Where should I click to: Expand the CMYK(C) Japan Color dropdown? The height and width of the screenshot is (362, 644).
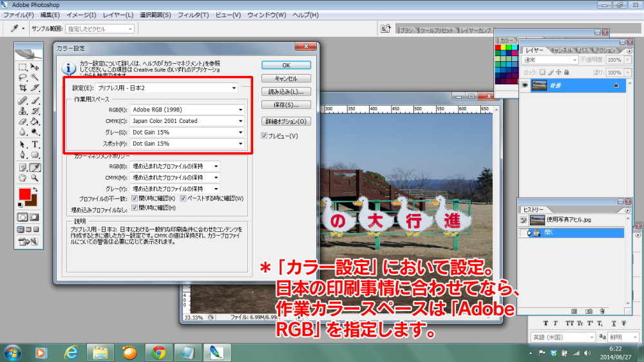click(x=187, y=121)
